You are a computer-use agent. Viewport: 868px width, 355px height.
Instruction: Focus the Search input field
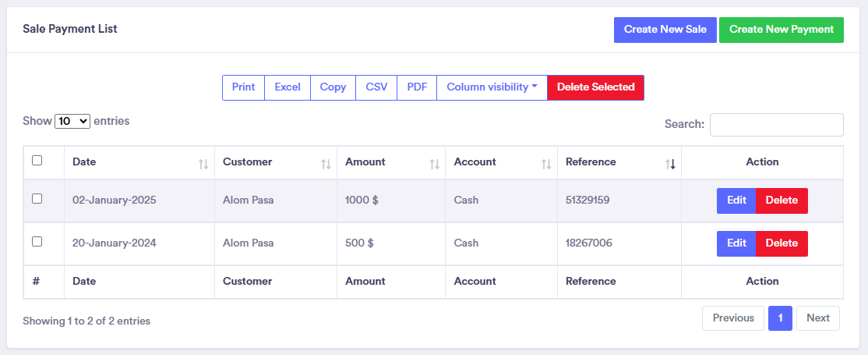[776, 125]
